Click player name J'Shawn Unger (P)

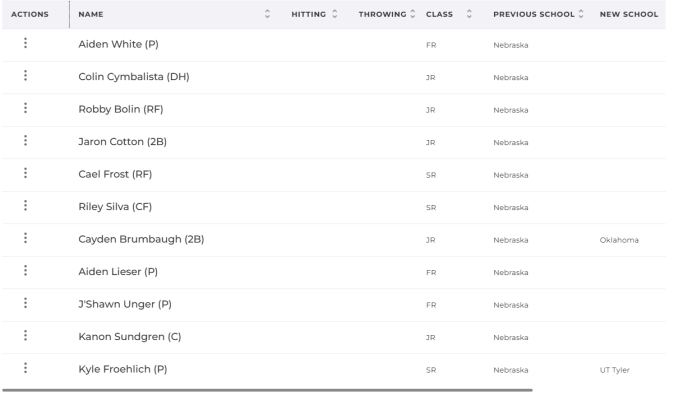pyautogui.click(x=125, y=304)
